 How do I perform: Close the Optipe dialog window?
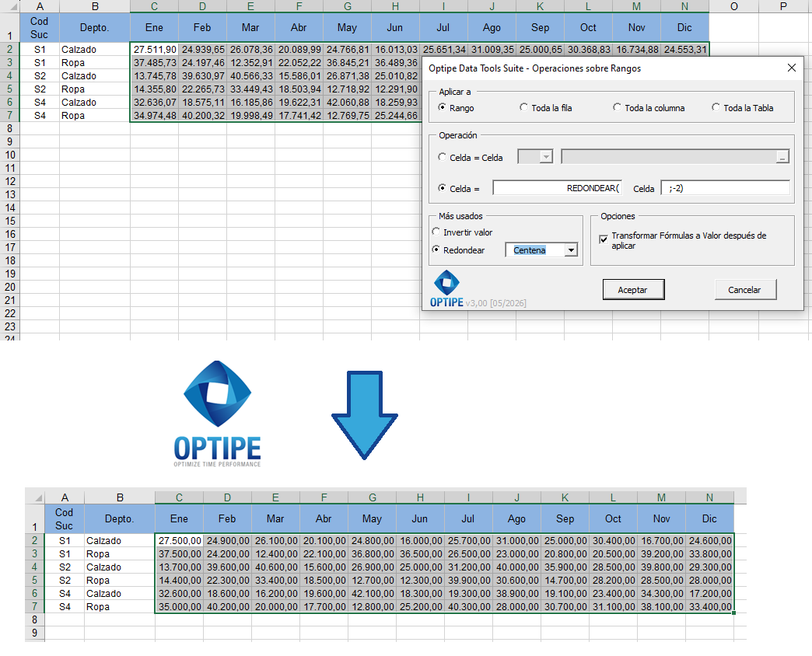791,68
